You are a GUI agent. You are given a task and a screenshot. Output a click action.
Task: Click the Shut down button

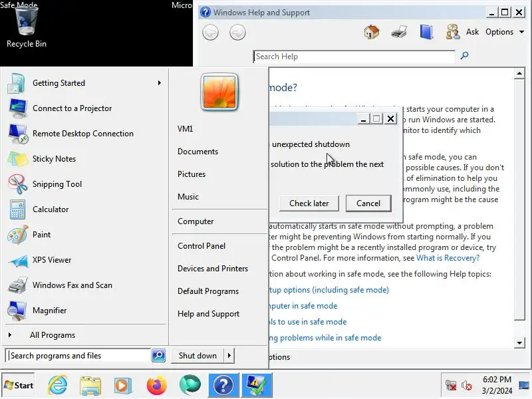[198, 356]
